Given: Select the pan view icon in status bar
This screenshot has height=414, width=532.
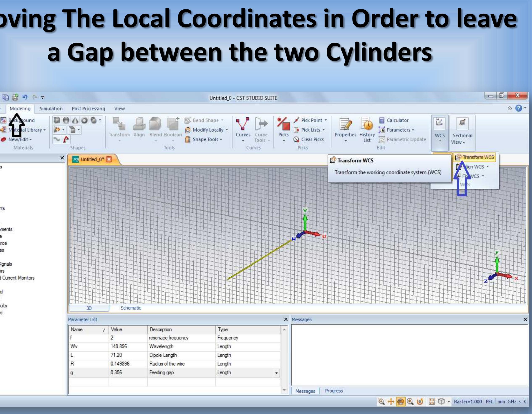Looking at the screenshot, I should 391,402.
